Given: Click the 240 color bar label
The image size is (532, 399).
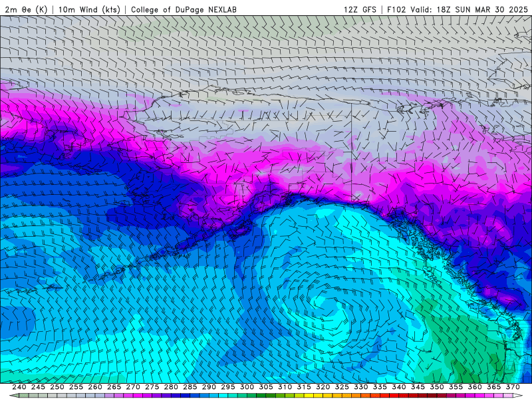Looking at the screenshot, I should click(19, 387).
